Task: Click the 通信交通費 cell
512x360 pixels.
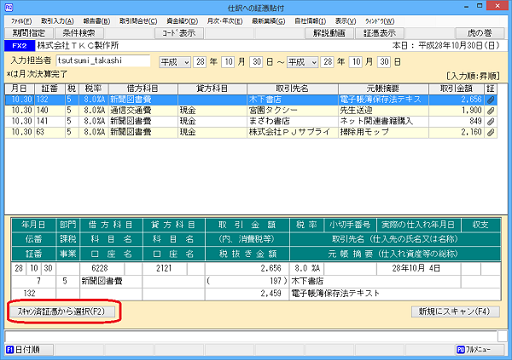Action: (143, 111)
